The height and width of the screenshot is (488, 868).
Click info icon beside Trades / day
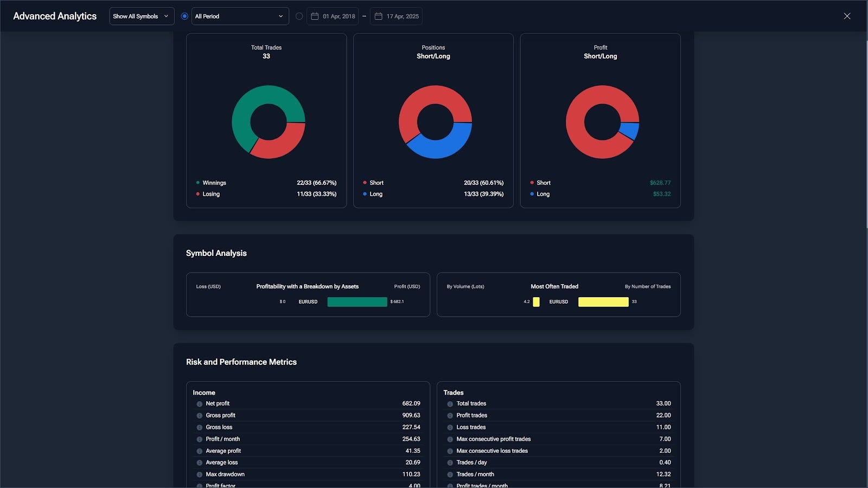[450, 463]
